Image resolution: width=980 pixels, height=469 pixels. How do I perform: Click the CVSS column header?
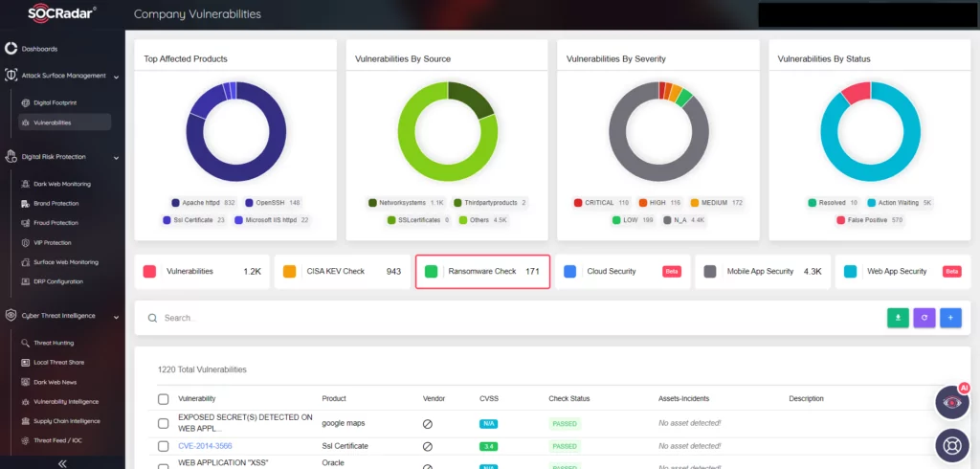(489, 398)
